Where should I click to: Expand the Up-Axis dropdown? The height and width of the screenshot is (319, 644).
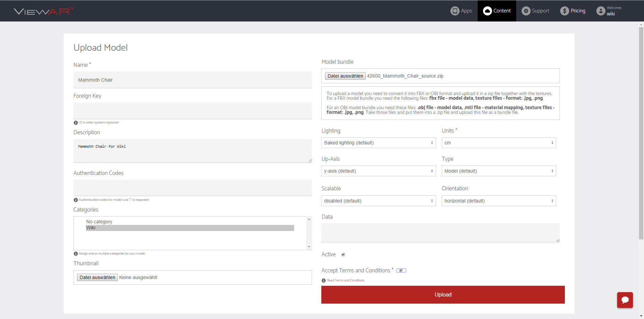[x=378, y=171]
